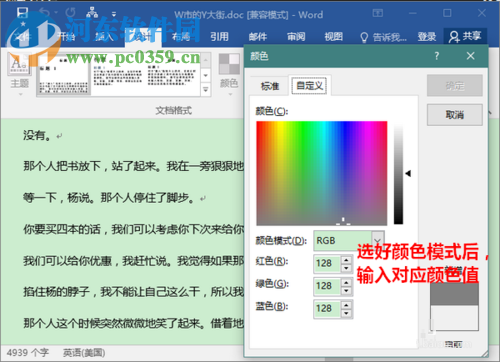
Task: Click the 蓝色 value field
Action: (327, 309)
